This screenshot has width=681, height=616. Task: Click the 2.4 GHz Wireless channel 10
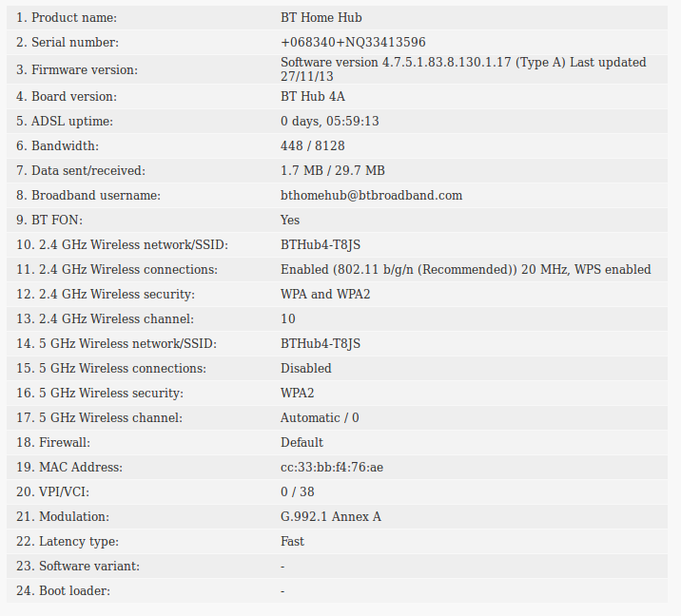[288, 319]
